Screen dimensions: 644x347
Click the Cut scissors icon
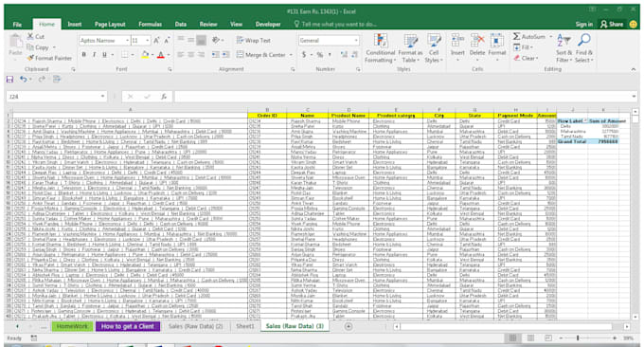click(x=31, y=37)
